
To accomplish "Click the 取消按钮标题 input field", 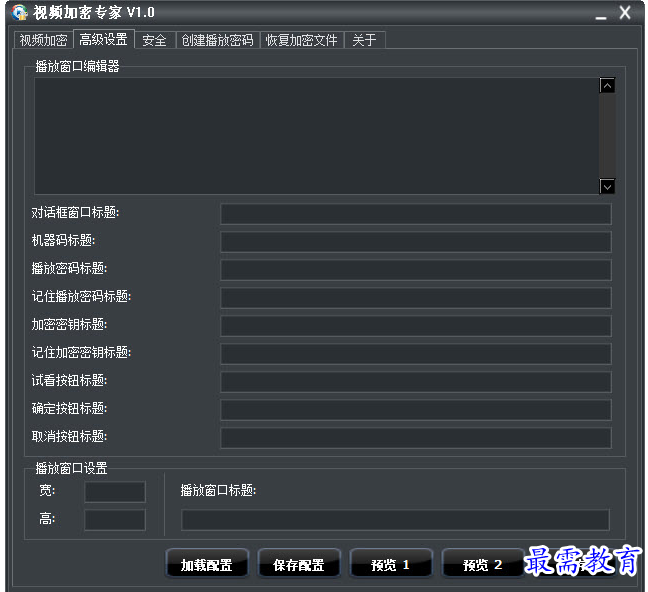I will [416, 438].
